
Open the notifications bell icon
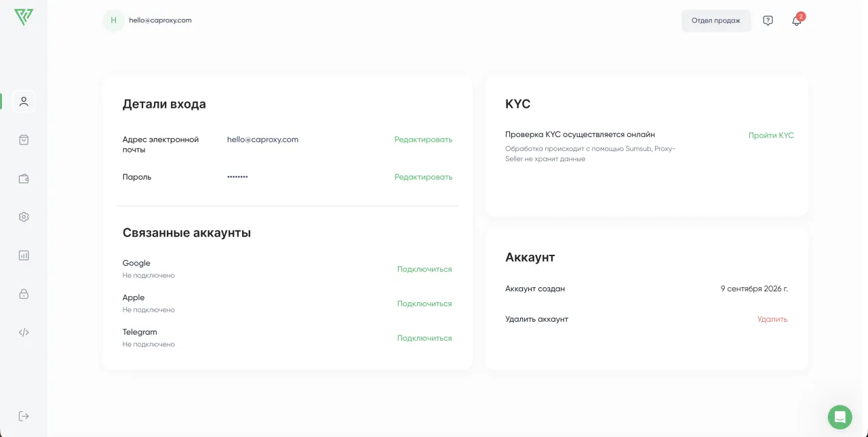[x=797, y=20]
